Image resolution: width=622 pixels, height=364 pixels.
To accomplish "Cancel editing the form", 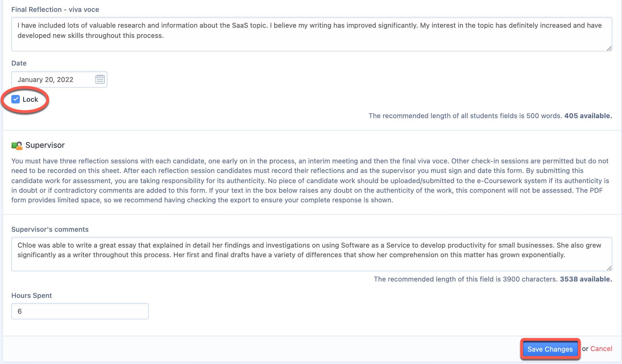I will tap(601, 349).
